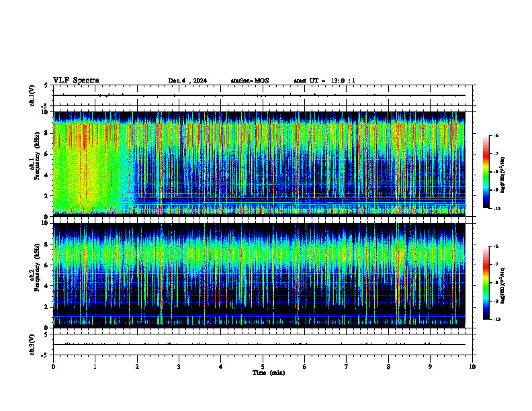Image resolution: width=532 pixels, height=411 pixels.
Task: Click time axis tick label '9'
Action: [430, 367]
